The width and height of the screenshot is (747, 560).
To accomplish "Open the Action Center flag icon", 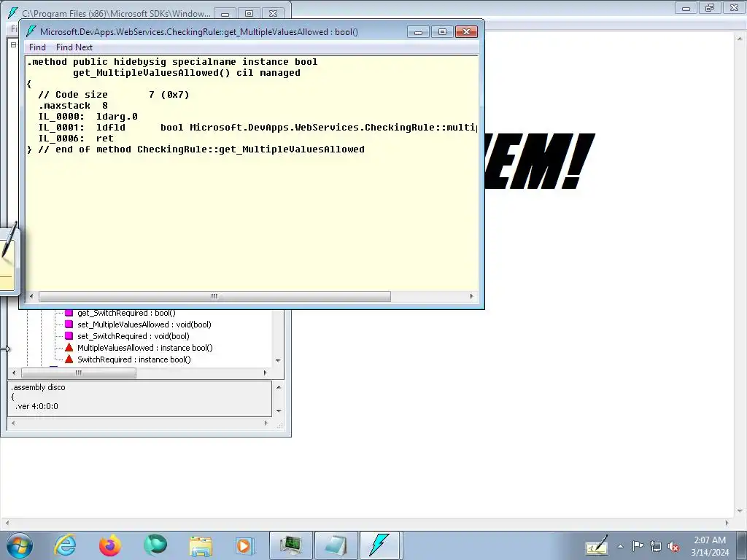I will tap(638, 545).
